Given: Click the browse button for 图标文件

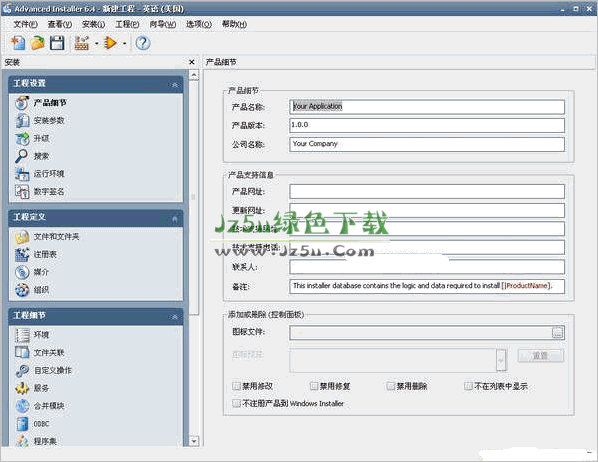Looking at the screenshot, I should [x=558, y=332].
